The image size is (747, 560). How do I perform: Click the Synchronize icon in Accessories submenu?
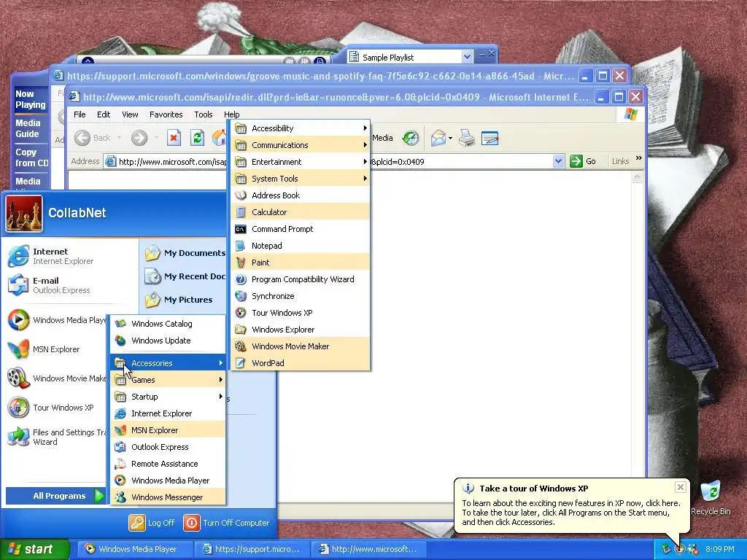click(241, 296)
